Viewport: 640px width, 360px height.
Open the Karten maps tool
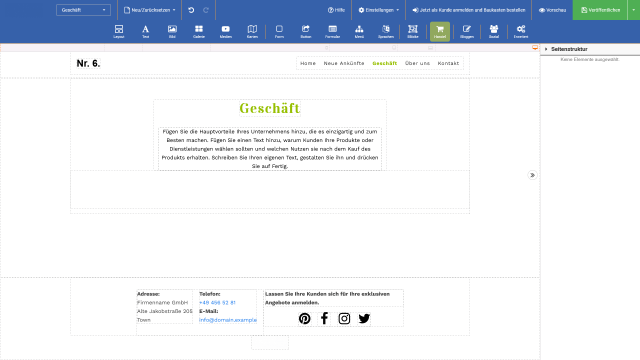pos(252,31)
